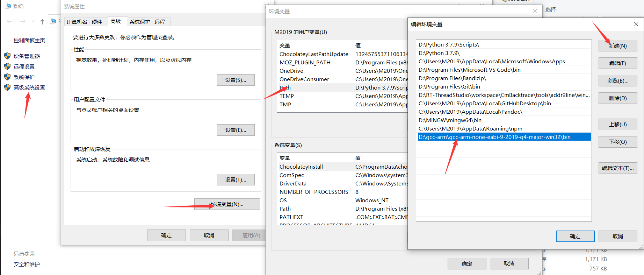Click 浏览(B) button
Viewport: 644px width, 275px height.
point(618,80)
